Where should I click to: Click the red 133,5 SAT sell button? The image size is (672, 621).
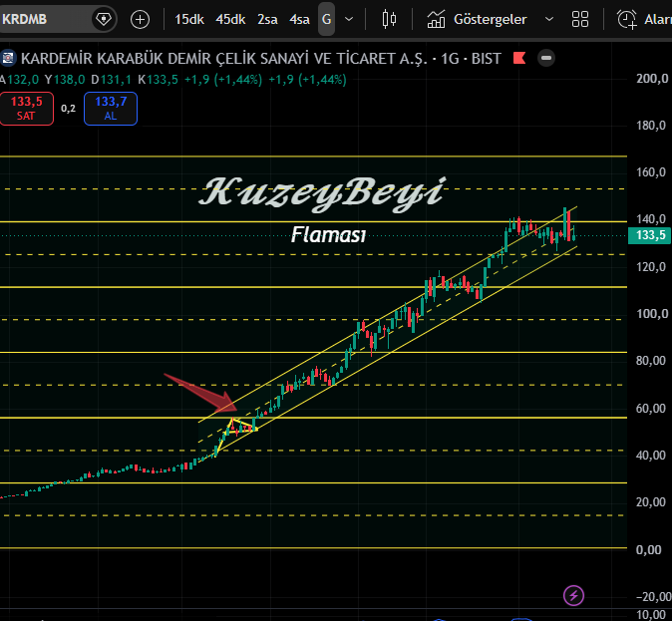point(27,109)
